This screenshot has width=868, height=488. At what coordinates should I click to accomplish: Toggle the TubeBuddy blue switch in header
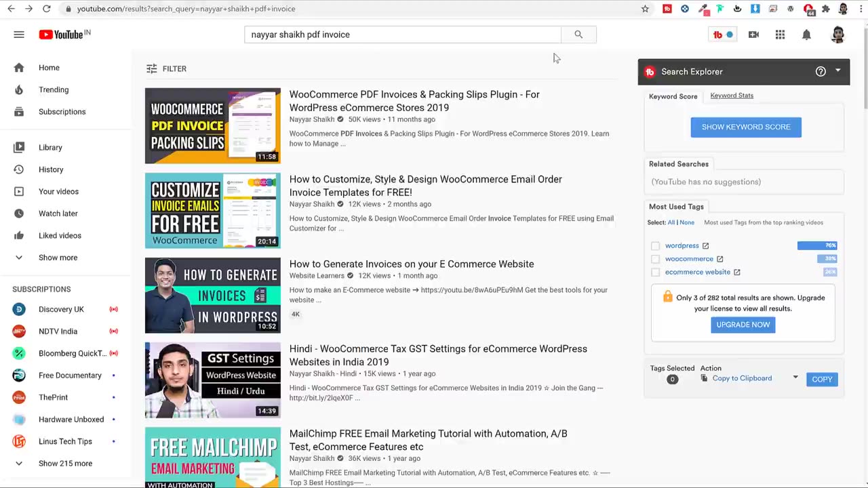(729, 35)
